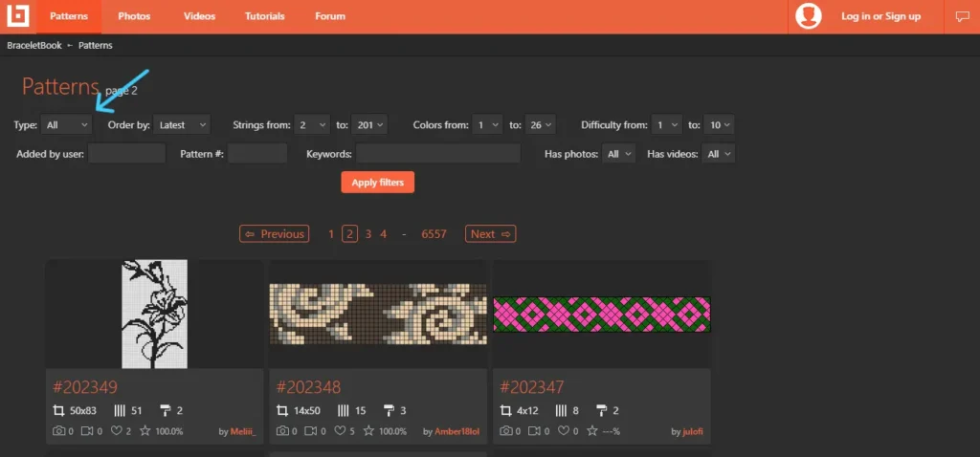Go to the Patterns tab
980x457 pixels.
(x=69, y=16)
